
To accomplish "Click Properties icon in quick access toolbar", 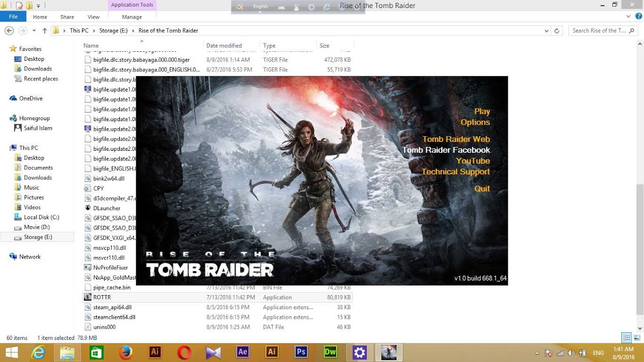I will 19,6.
